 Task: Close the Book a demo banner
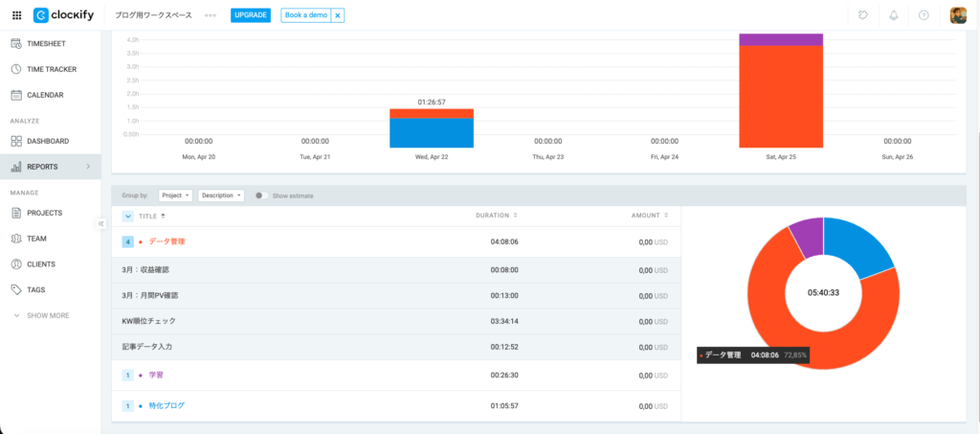(x=337, y=16)
